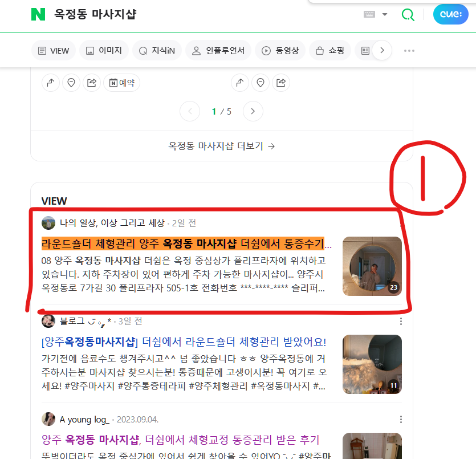Click the search box with 옥정동 마사지샵
The height and width of the screenshot is (459, 476).
(x=95, y=14)
